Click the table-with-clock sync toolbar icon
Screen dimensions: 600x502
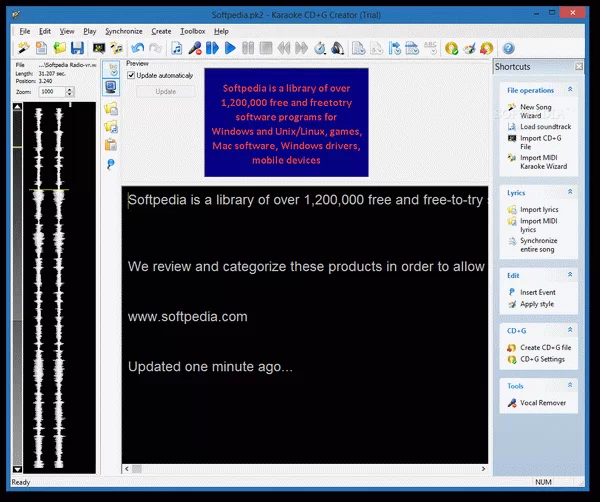coord(412,48)
